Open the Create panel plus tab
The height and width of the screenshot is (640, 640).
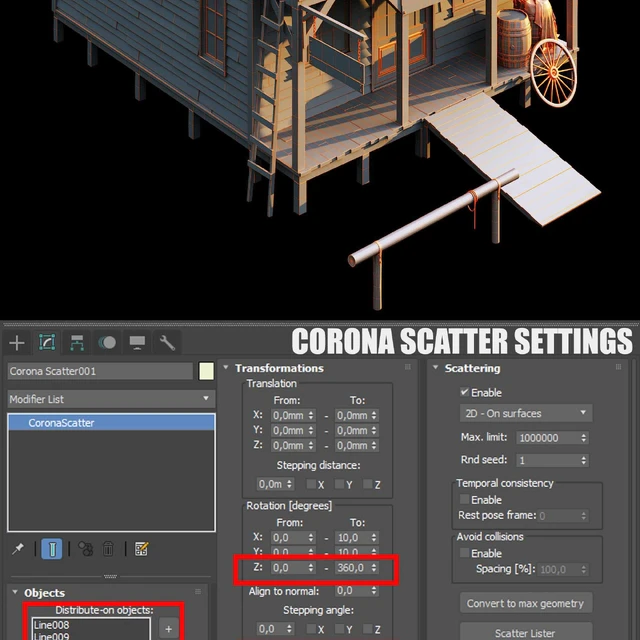(x=17, y=343)
